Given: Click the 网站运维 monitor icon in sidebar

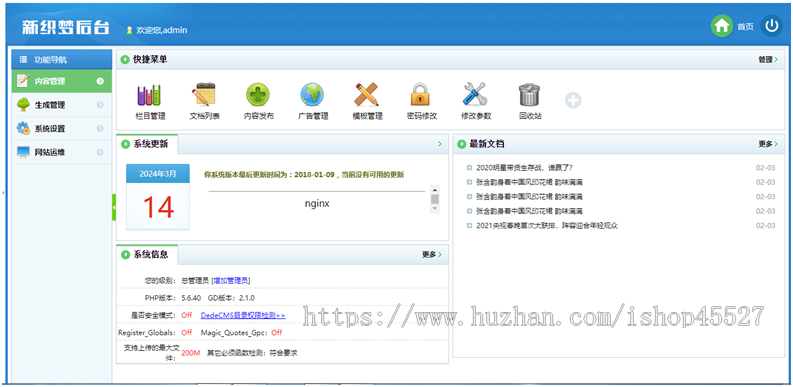Looking at the screenshot, I should click(23, 152).
